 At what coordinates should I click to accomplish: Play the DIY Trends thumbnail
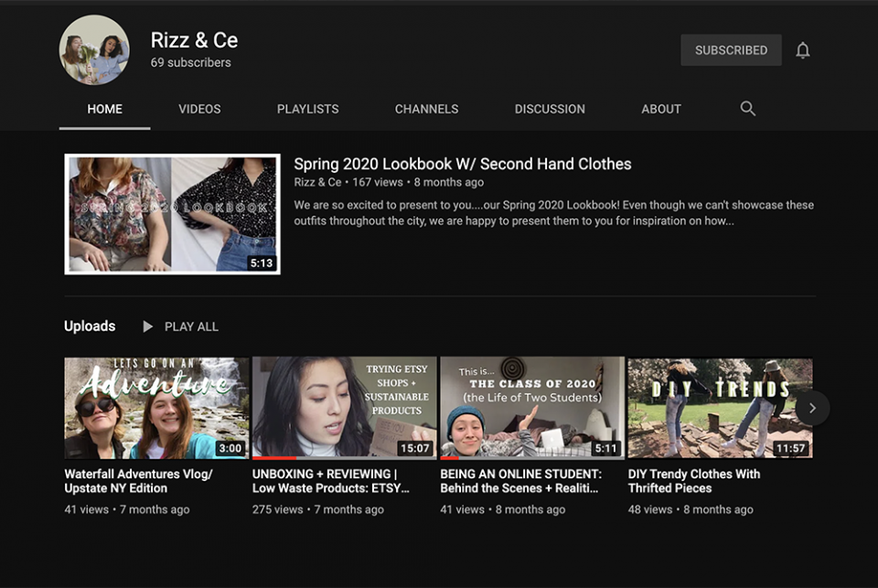[720, 408]
